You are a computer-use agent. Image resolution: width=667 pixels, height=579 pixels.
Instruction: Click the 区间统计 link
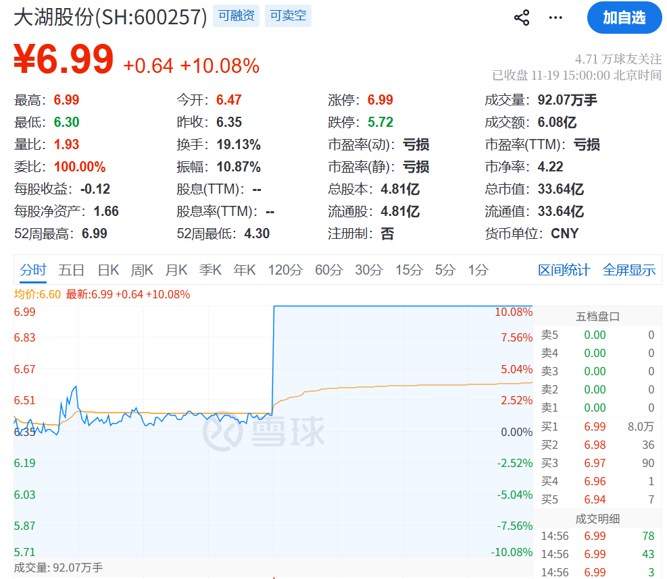565,269
